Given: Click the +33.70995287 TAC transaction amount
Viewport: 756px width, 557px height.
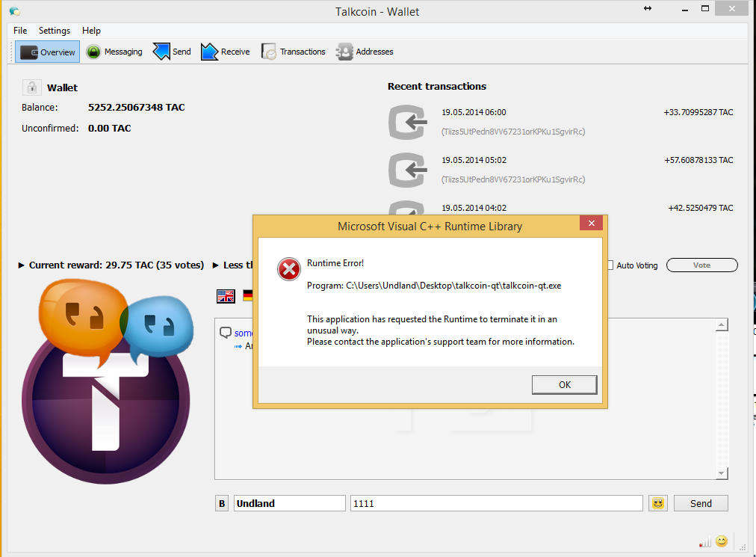Looking at the screenshot, I should click(698, 112).
